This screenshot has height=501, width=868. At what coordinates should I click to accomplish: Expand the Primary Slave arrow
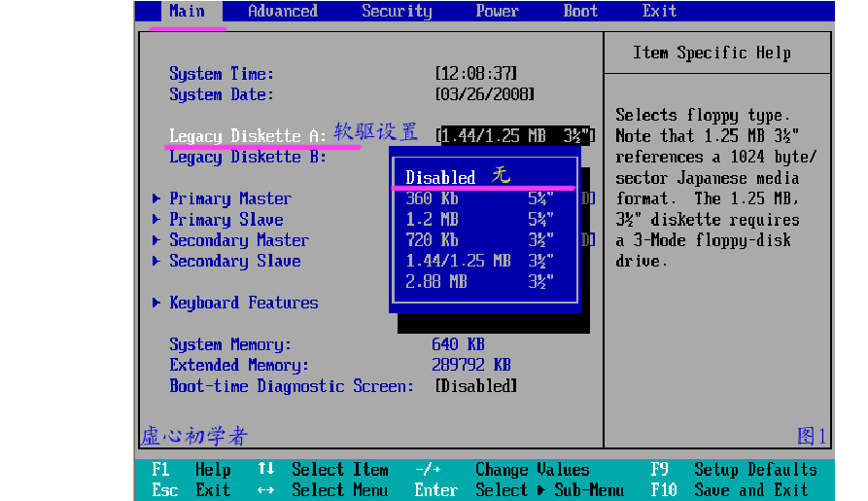click(x=156, y=220)
